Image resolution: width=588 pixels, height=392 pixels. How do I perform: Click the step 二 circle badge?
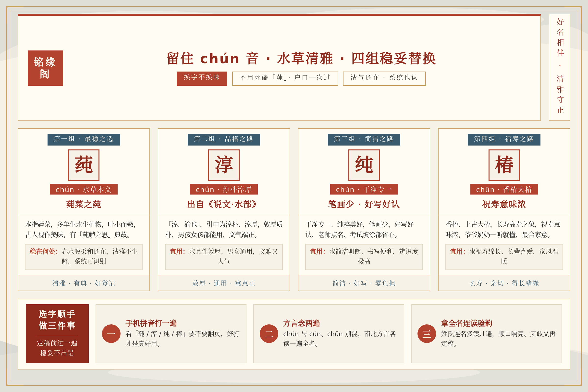[x=269, y=334]
